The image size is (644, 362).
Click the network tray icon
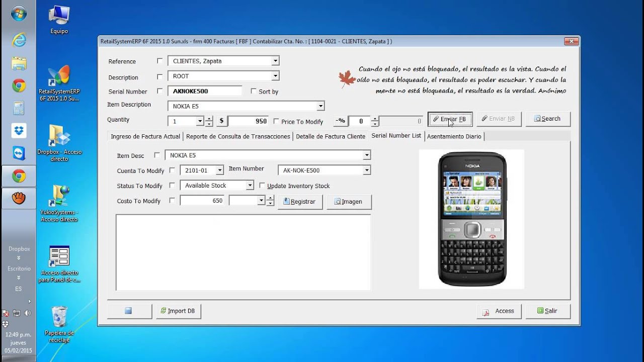pos(17,313)
